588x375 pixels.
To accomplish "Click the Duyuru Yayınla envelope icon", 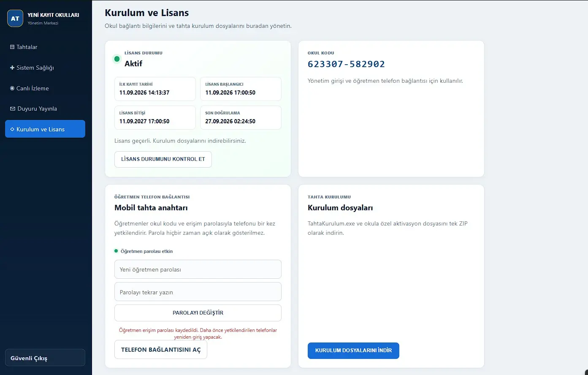I will pyautogui.click(x=13, y=109).
